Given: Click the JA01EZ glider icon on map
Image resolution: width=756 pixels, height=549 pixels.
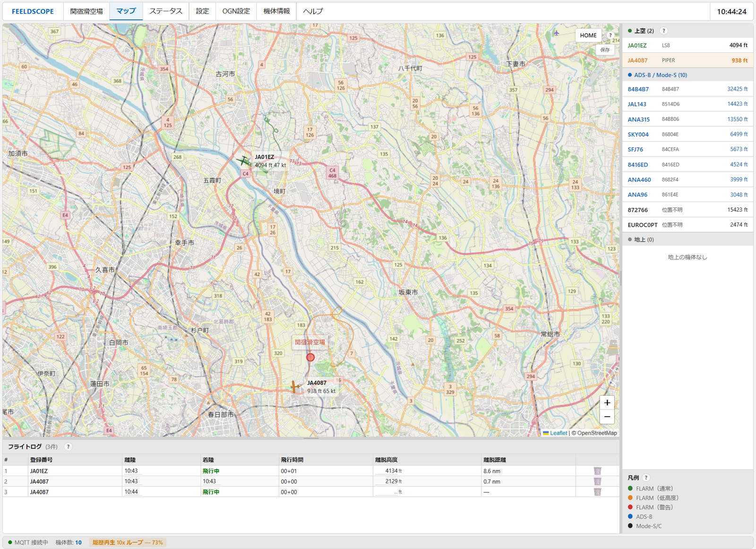Looking at the screenshot, I should point(244,161).
